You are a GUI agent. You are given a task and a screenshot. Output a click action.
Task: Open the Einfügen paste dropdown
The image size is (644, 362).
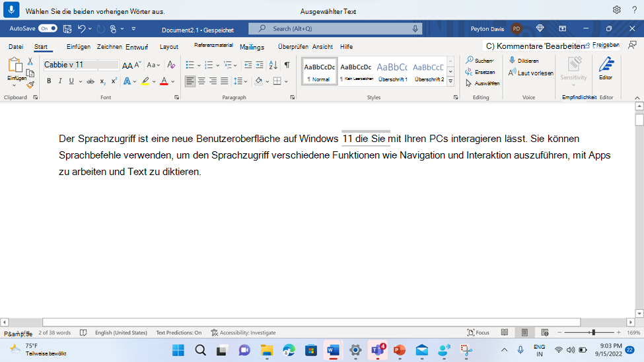tap(15, 85)
